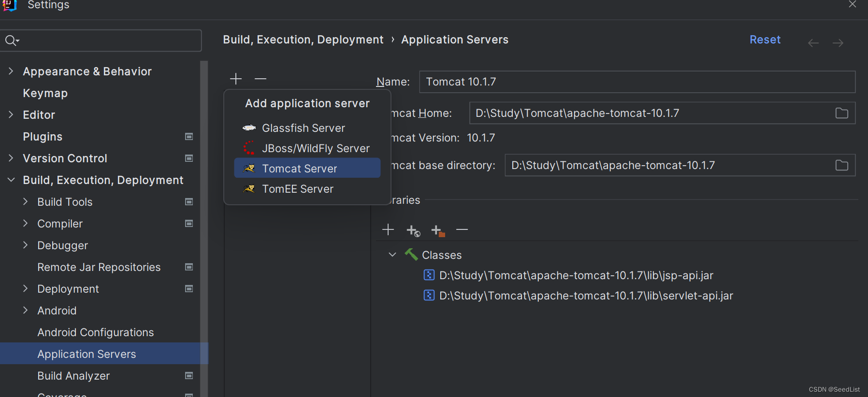Click the remove application server minus icon
The width and height of the screenshot is (868, 397).
point(260,79)
